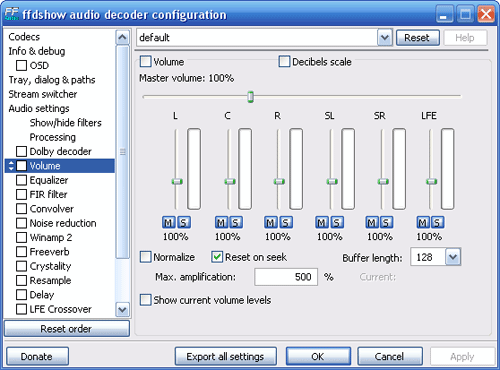Image resolution: width=500 pixels, height=370 pixels.
Task: Click the LFE channel volume slider thumb
Action: (432, 181)
